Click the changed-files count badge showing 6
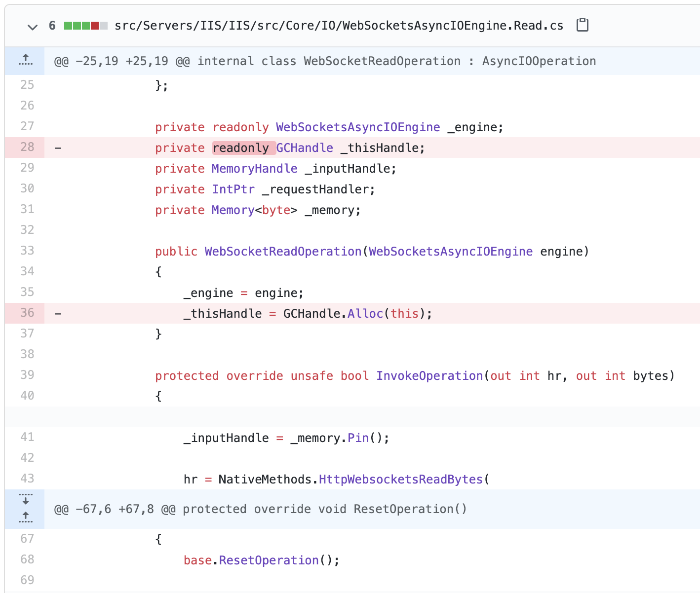Image resolution: width=700 pixels, height=593 pixels. point(52,25)
